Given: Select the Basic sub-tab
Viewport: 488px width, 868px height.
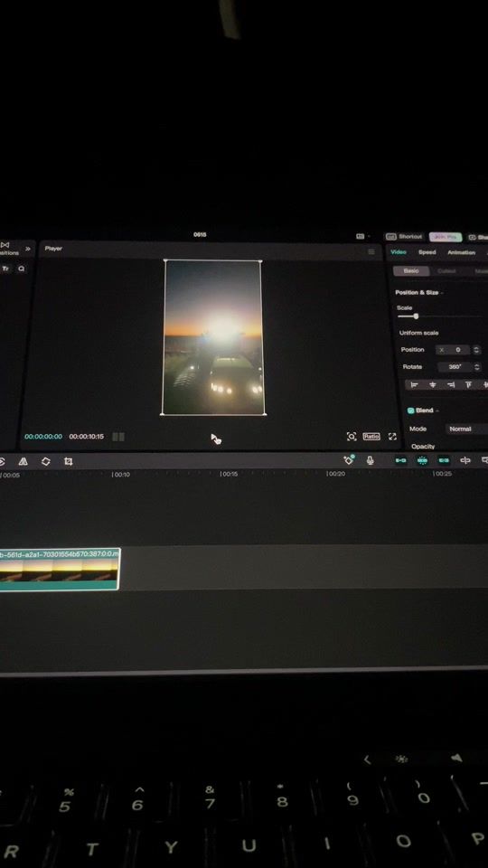Looking at the screenshot, I should pos(411,271).
